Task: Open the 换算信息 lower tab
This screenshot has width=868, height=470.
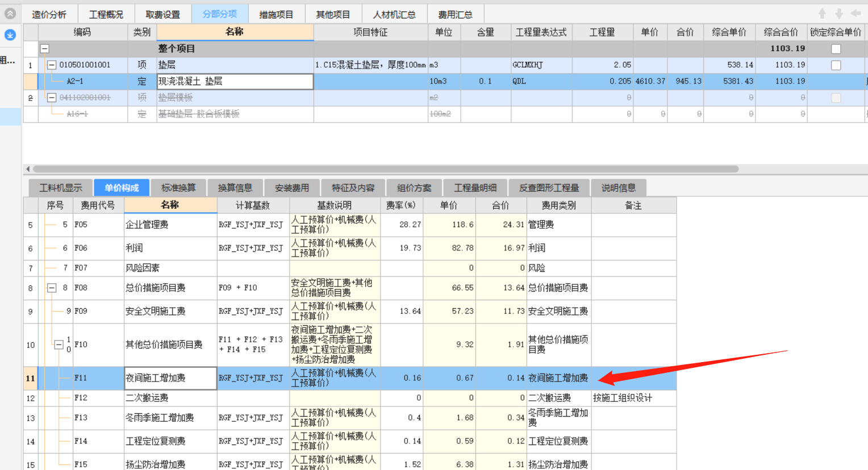Action: 235,188
